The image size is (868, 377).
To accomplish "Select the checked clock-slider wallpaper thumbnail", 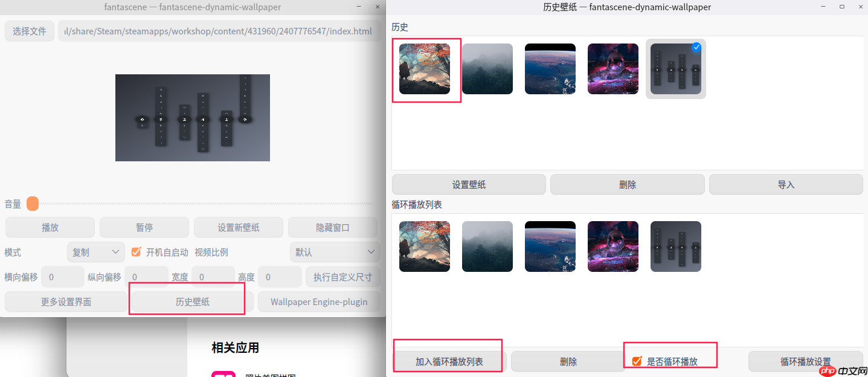I will click(x=676, y=69).
